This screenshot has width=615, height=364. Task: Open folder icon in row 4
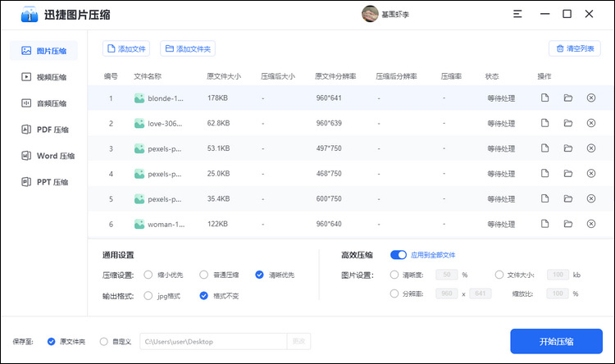(568, 173)
